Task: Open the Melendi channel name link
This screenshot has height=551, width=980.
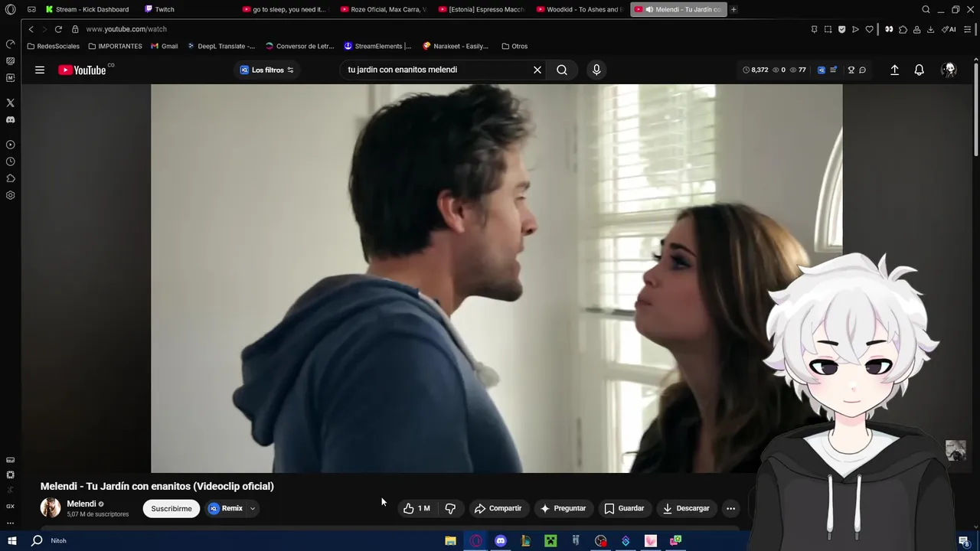Action: point(81,504)
